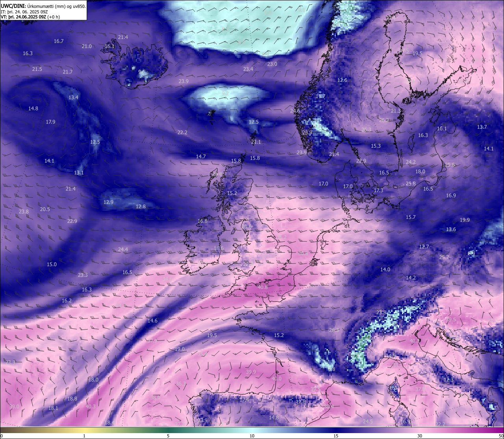Click the map value 18.1

coord(53,408)
